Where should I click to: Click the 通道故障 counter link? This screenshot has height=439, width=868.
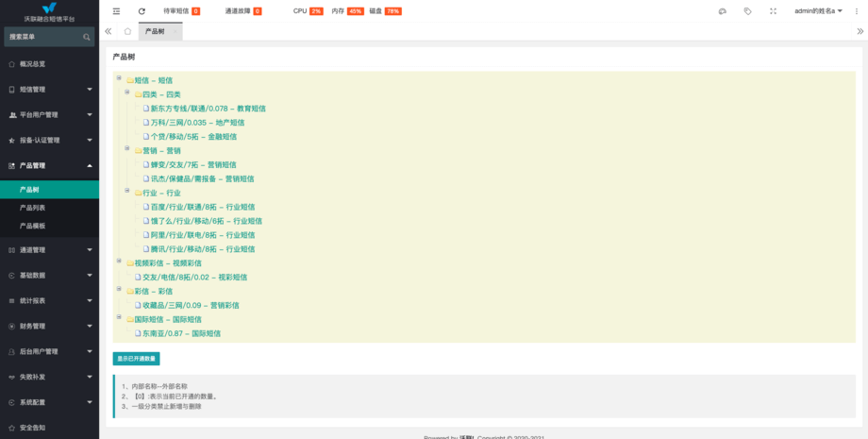243,11
